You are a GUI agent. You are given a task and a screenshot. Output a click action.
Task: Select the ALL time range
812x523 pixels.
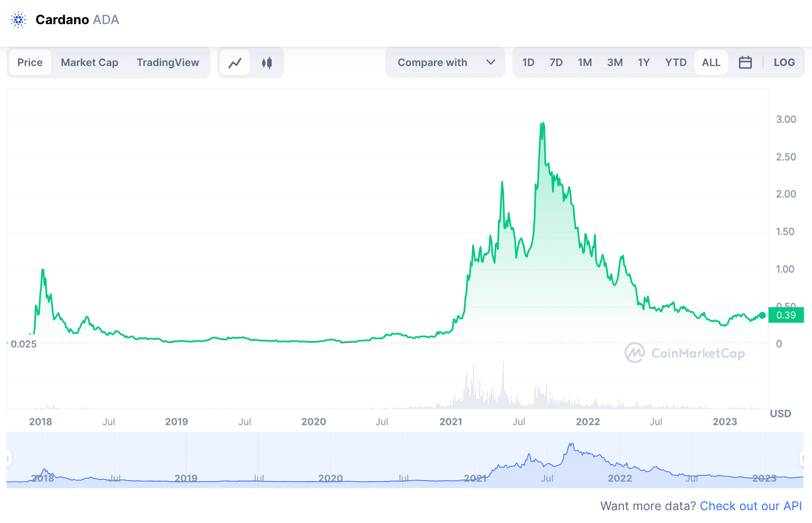(x=711, y=63)
